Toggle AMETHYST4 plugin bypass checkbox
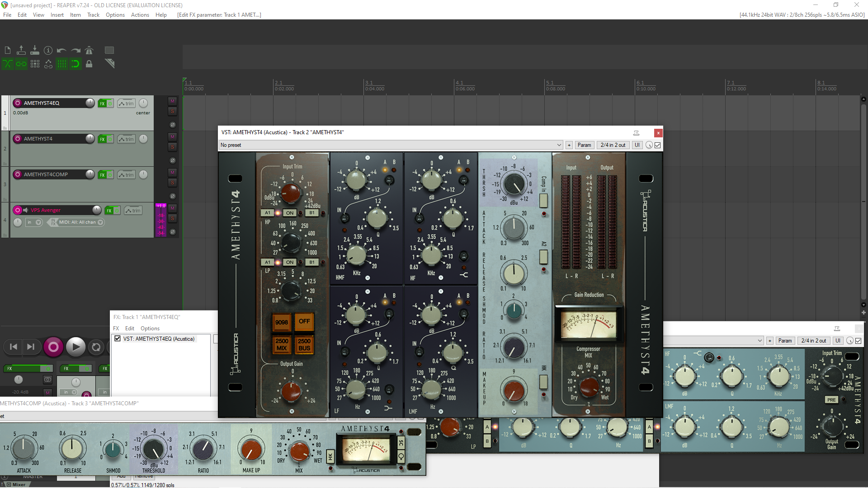 [658, 145]
